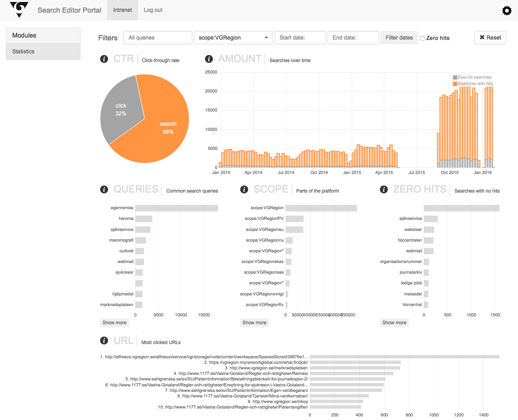This screenshot has height=420, width=518.
Task: Click the Search Editor Portal logo
Action: point(19,10)
